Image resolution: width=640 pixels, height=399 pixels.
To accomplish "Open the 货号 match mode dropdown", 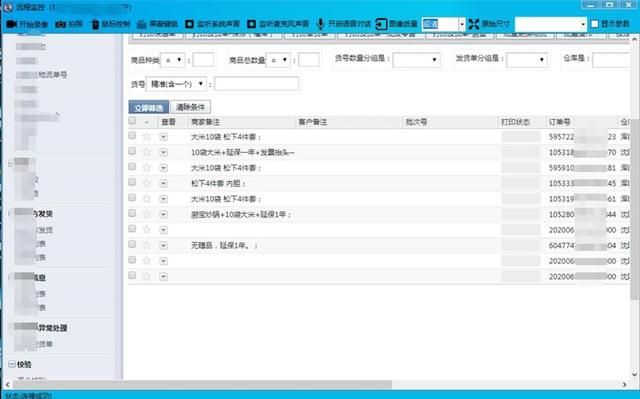I will pyautogui.click(x=176, y=84).
